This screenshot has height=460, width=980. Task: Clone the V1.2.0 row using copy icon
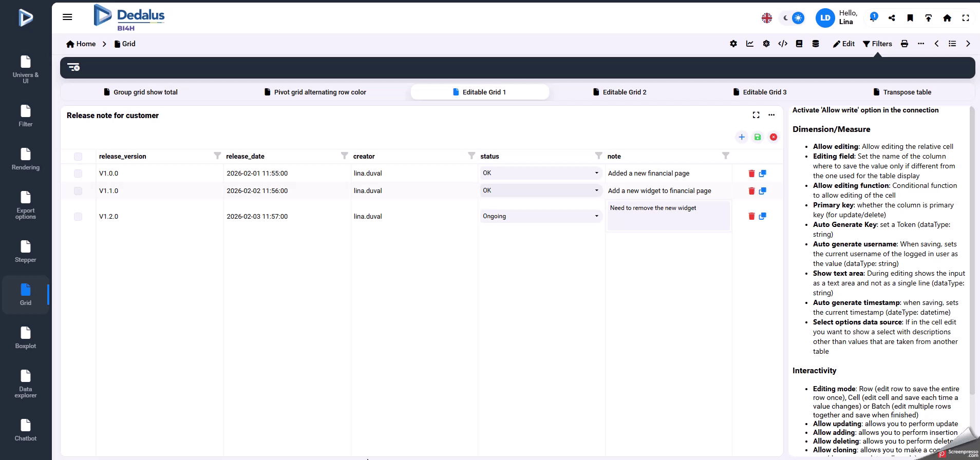[x=763, y=216]
